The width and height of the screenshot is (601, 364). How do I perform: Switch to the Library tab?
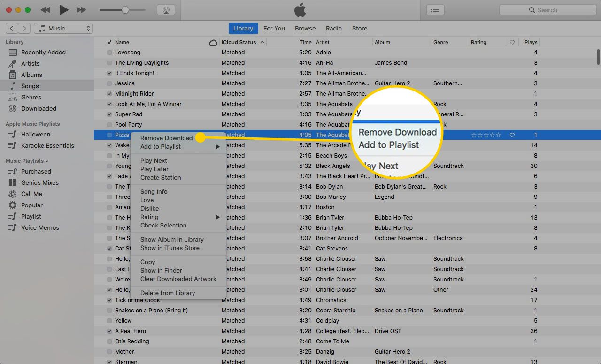tap(243, 28)
